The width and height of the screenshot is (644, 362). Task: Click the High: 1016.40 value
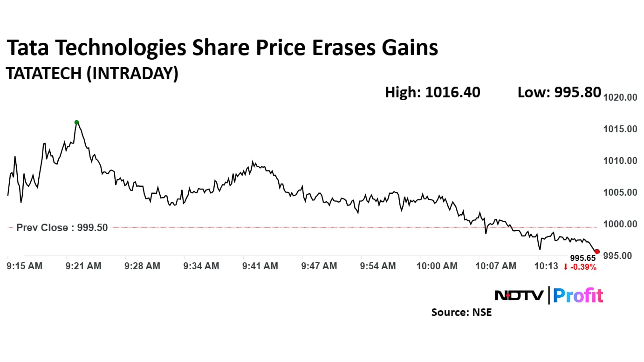point(432,92)
